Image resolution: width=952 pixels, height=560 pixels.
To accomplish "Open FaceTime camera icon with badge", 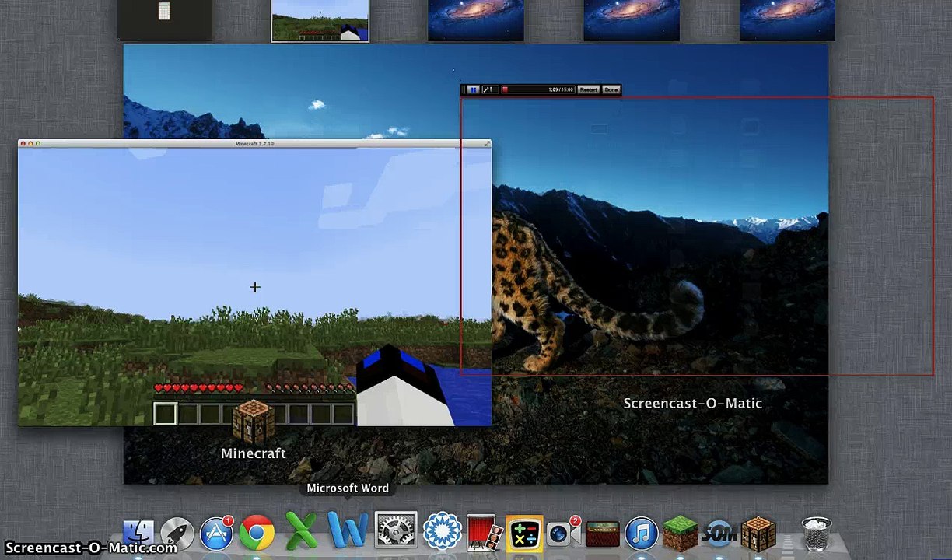I will (562, 533).
